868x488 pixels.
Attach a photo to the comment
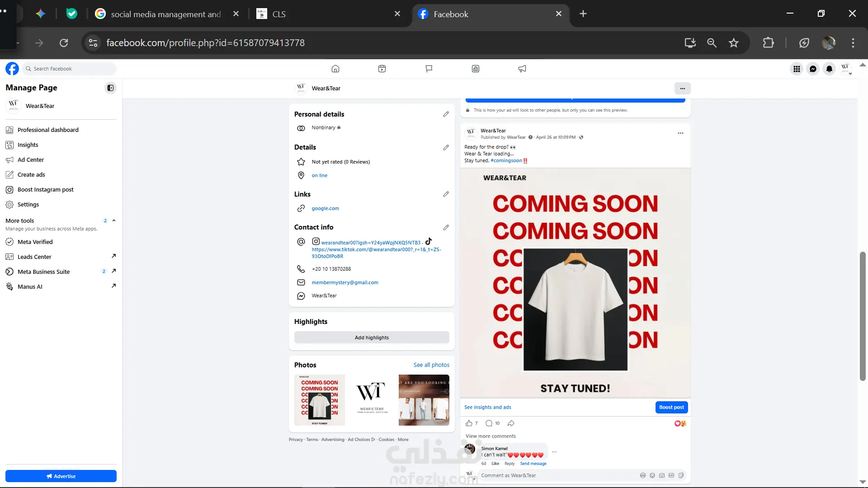pos(662,475)
